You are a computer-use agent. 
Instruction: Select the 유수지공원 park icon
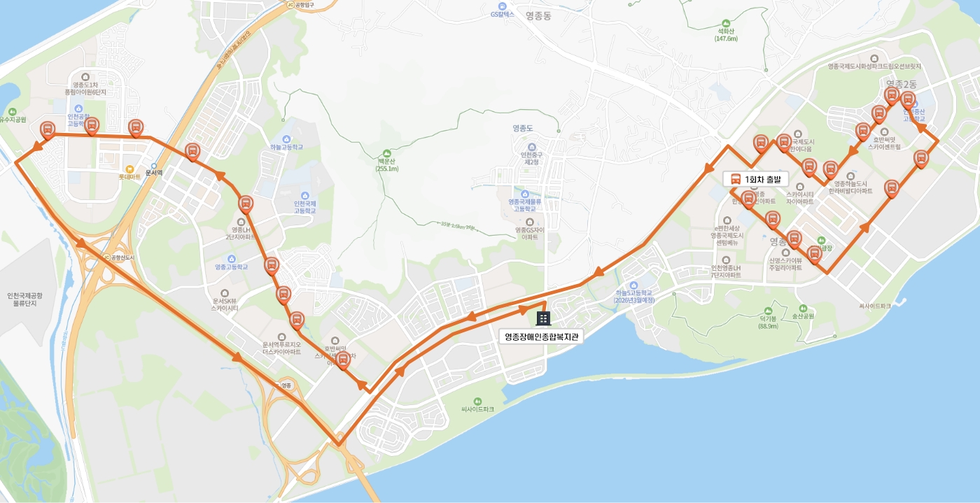click(x=12, y=111)
